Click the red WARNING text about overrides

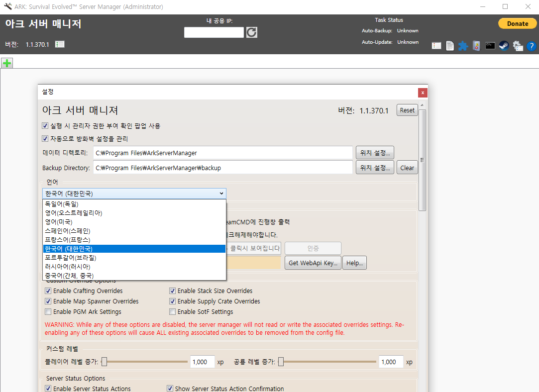pos(224,328)
